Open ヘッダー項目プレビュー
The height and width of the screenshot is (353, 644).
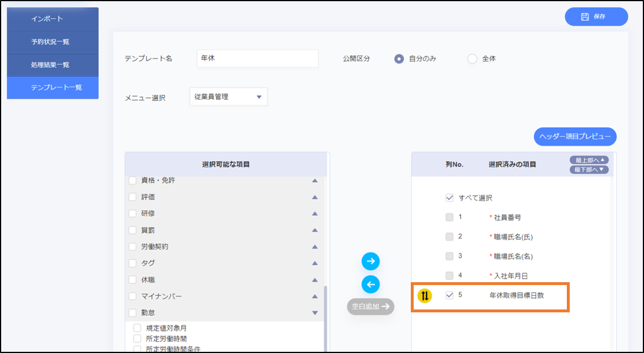pos(575,137)
